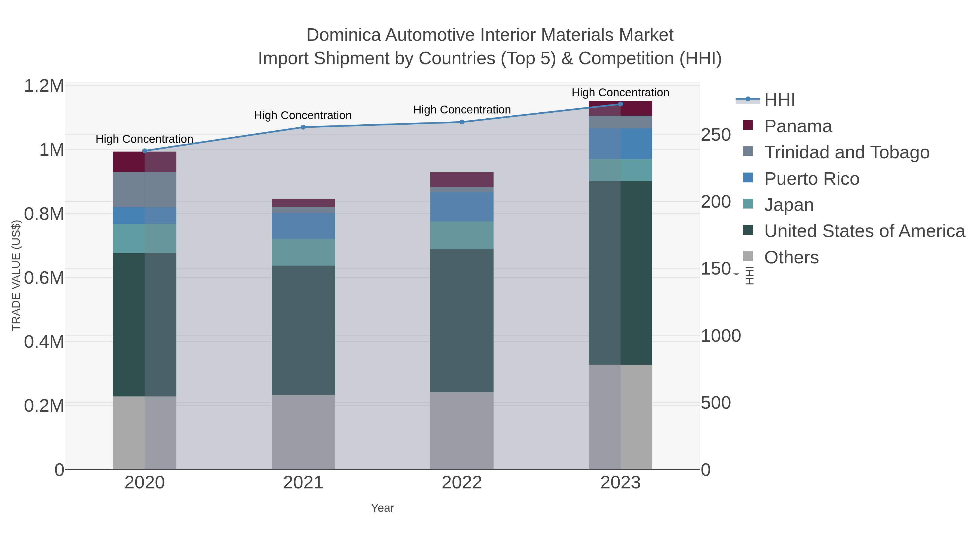980x551 pixels.
Task: Click the chart title text
Action: 490,47
